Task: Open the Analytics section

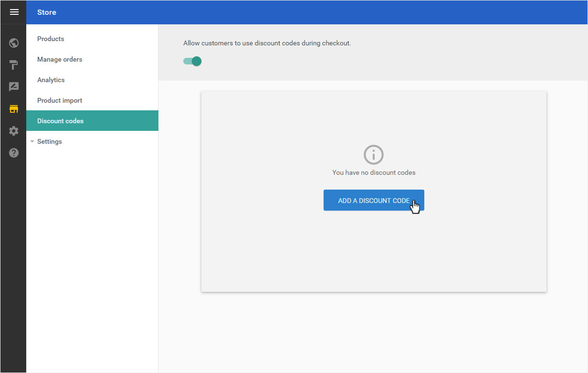Action: (x=92, y=80)
